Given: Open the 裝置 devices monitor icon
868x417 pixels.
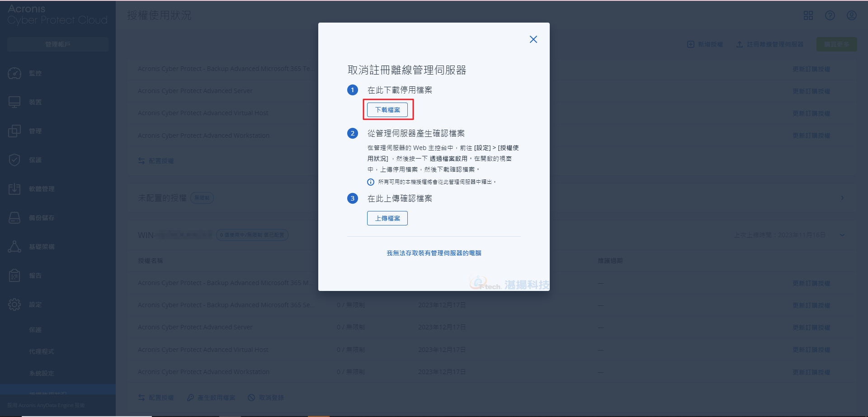Looking at the screenshot, I should (14, 102).
